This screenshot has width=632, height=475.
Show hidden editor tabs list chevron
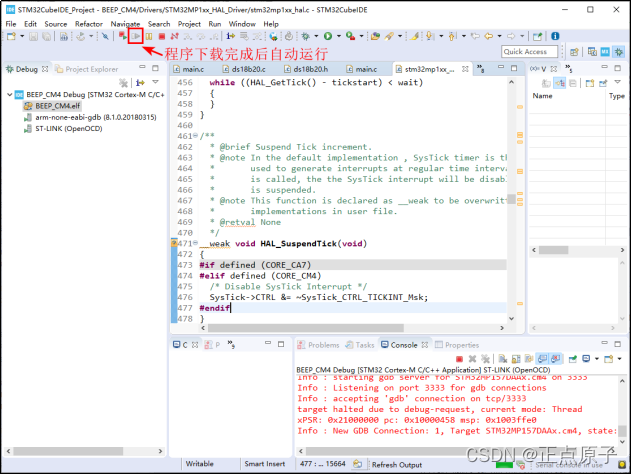tap(480, 69)
